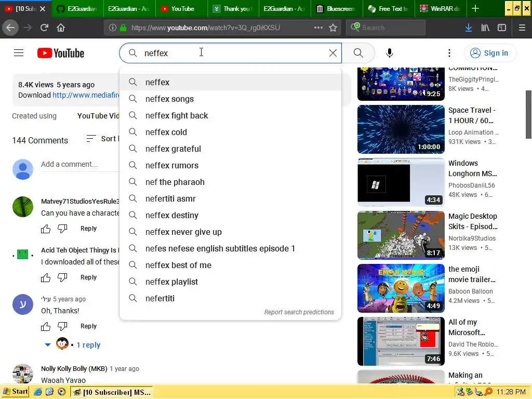Open the Firefox library icon
The width and height of the screenshot is (532, 399).
[x=485, y=28]
